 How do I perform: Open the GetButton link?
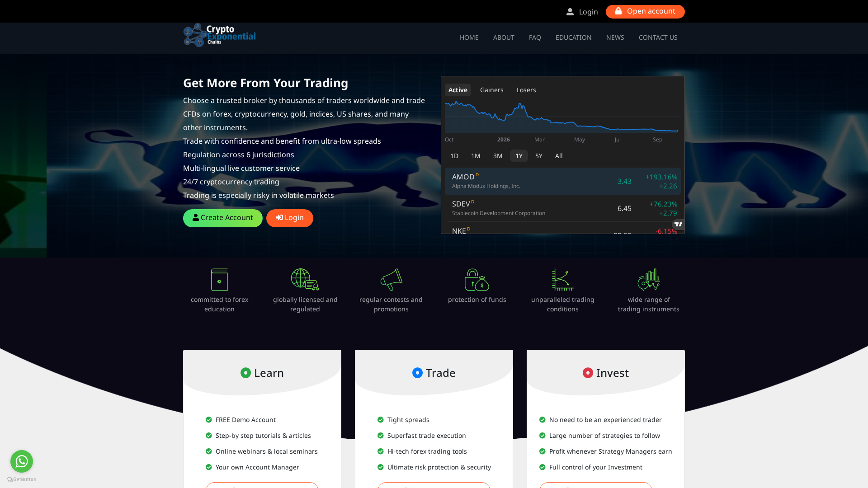[22, 479]
